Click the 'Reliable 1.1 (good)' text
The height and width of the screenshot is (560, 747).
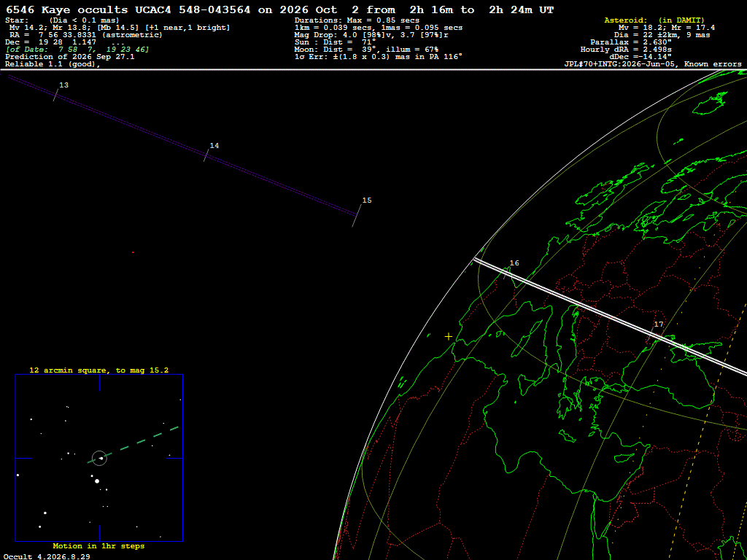click(x=53, y=64)
